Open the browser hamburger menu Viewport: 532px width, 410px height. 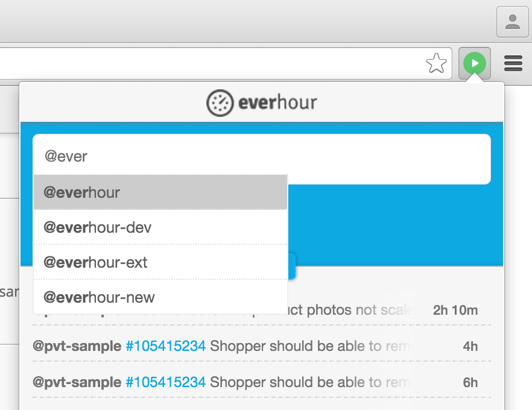(x=513, y=63)
